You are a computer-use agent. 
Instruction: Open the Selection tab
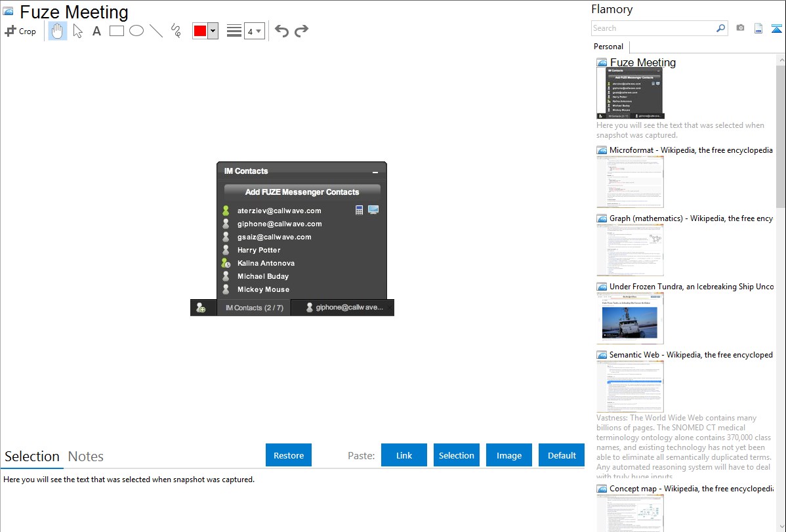tap(32, 457)
